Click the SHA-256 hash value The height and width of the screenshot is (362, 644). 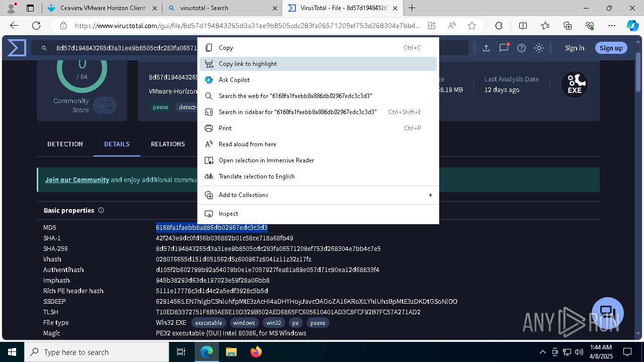click(x=268, y=249)
